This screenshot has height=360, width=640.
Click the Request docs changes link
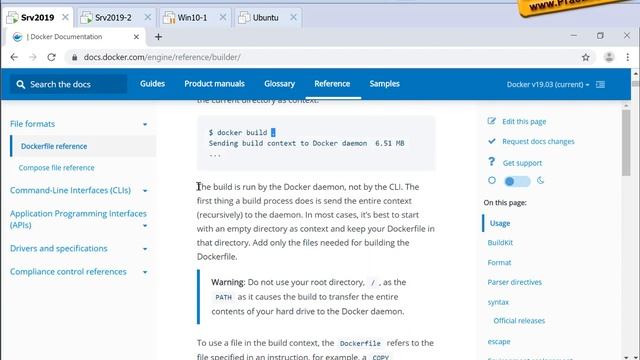538,141
